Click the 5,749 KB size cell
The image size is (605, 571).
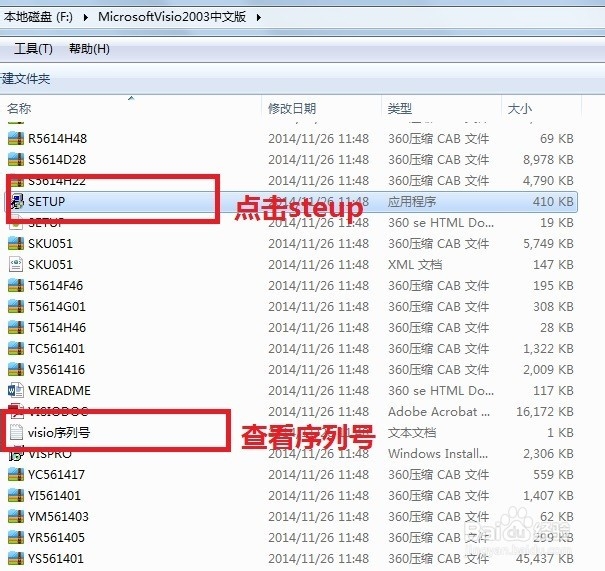point(548,243)
